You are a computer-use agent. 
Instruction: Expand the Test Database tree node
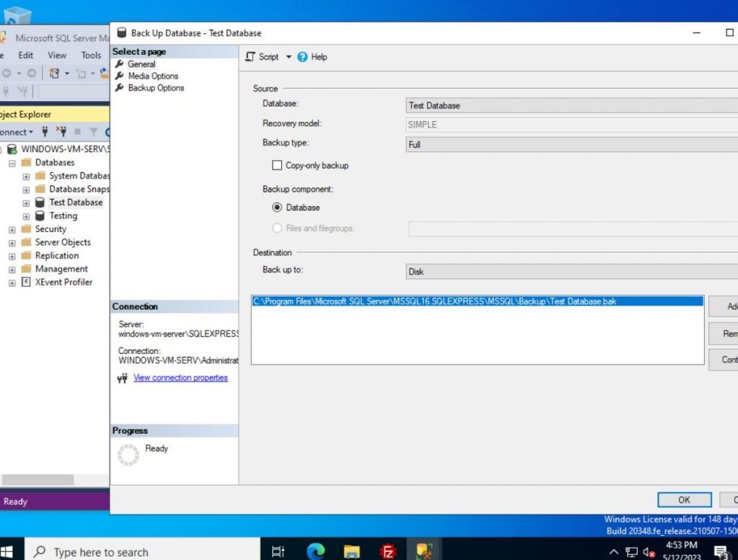pos(25,202)
